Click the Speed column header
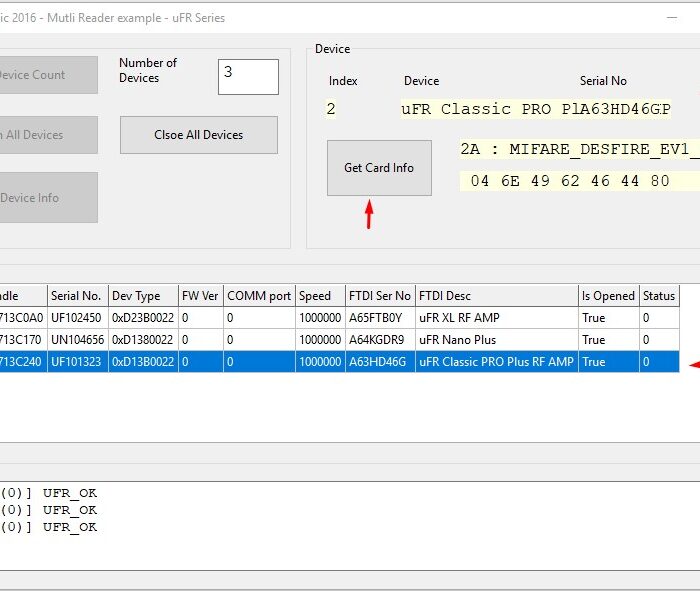Screen dimensions: 700x591 click(320, 296)
